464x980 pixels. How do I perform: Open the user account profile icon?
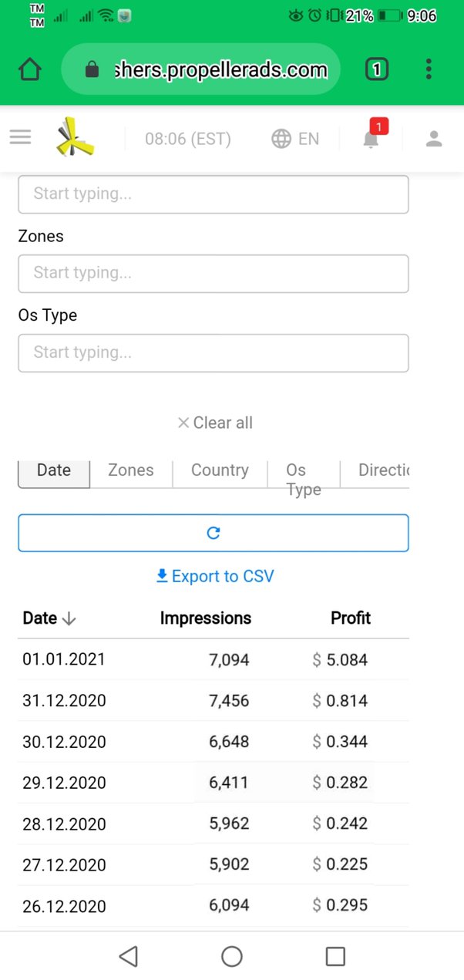coord(434,139)
